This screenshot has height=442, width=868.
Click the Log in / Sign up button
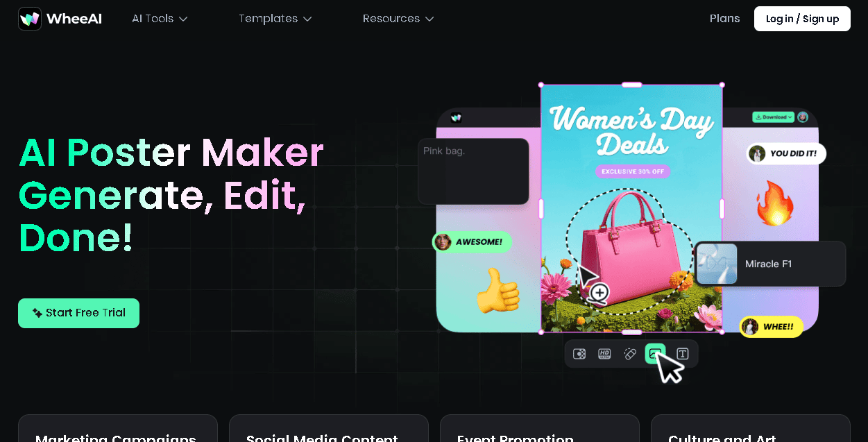point(802,19)
